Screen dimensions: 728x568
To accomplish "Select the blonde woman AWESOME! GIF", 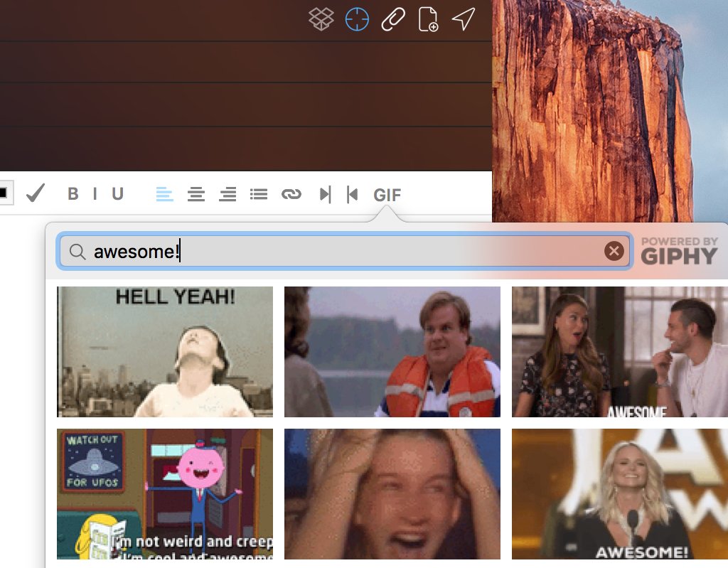I will coord(620,493).
